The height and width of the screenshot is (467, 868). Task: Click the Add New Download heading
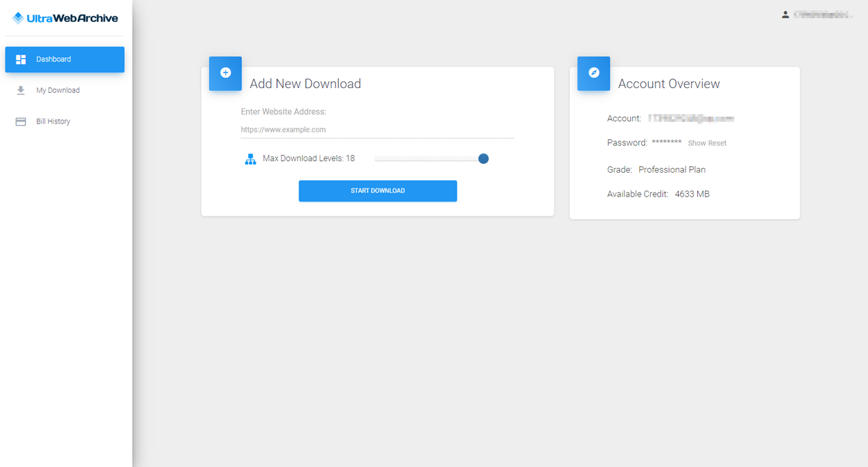pos(306,84)
